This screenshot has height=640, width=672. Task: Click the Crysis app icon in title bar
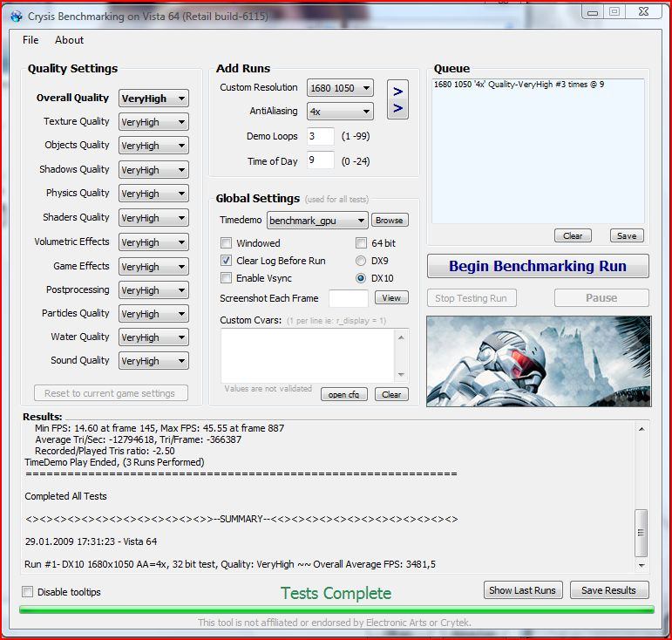[x=17, y=17]
